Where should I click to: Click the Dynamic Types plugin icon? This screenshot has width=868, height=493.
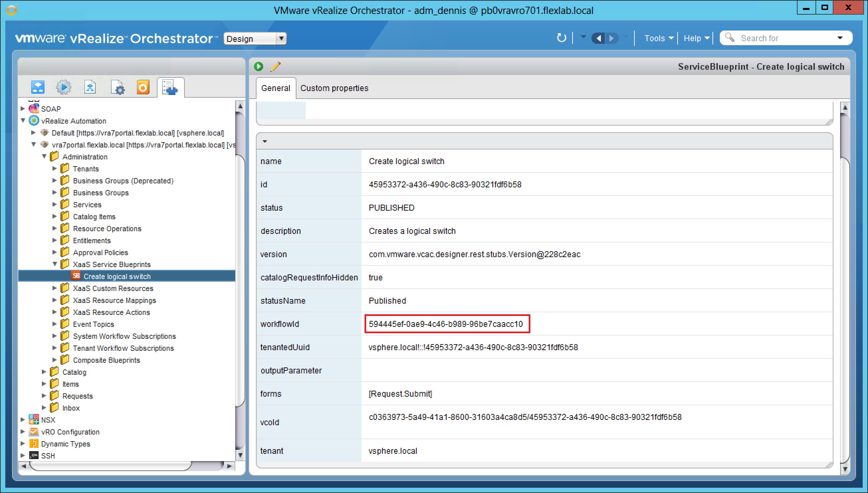pos(34,444)
